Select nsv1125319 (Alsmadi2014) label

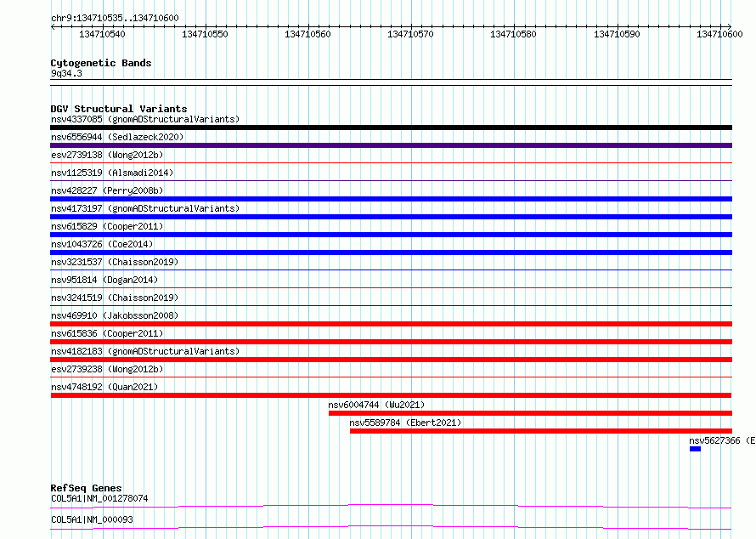click(x=112, y=173)
